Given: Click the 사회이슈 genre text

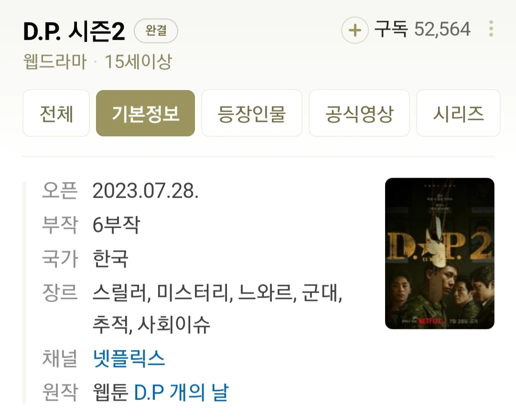Looking at the screenshot, I should tap(174, 325).
